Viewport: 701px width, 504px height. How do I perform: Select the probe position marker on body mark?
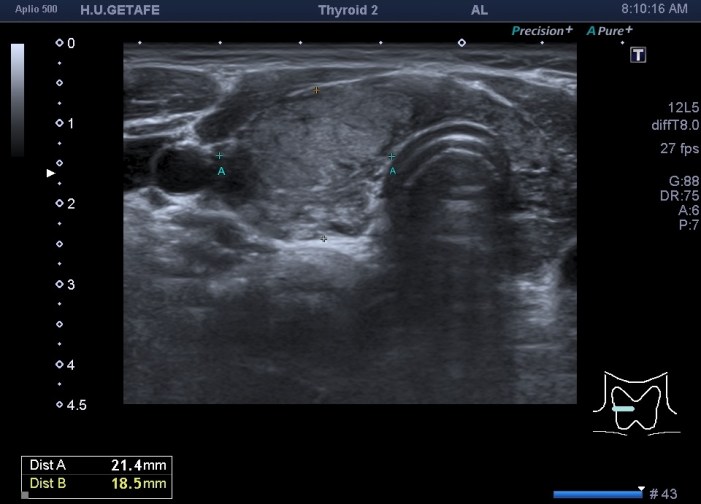click(x=623, y=409)
